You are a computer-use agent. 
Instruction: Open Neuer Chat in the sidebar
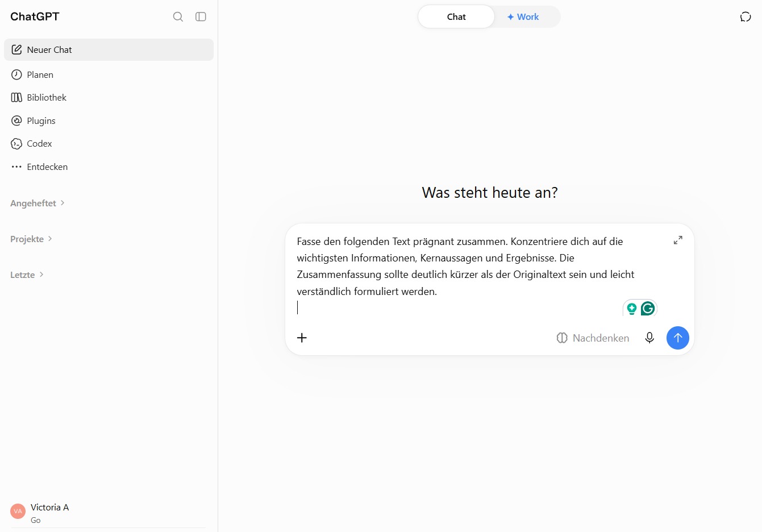[x=109, y=49]
